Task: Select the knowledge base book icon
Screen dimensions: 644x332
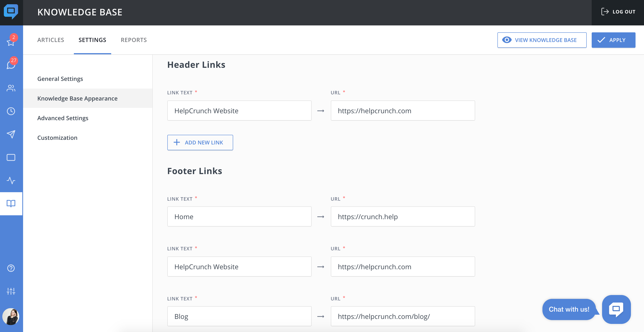Action: [x=11, y=204]
